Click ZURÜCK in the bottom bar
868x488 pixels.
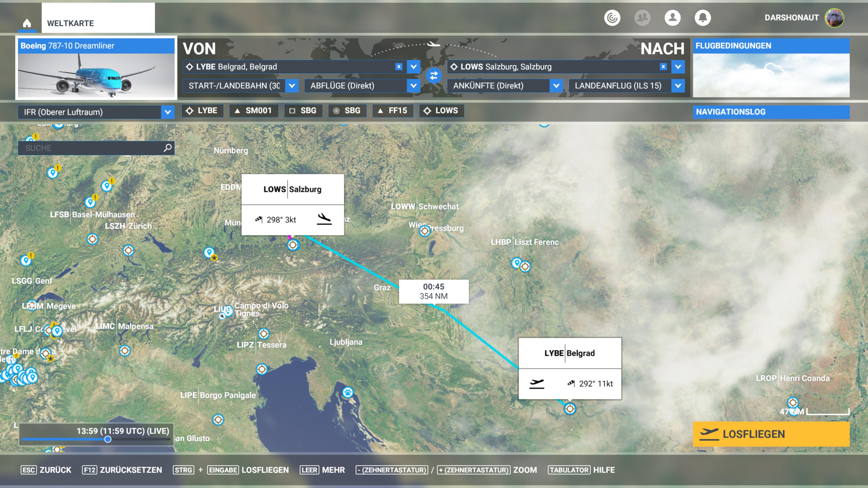pos(55,470)
